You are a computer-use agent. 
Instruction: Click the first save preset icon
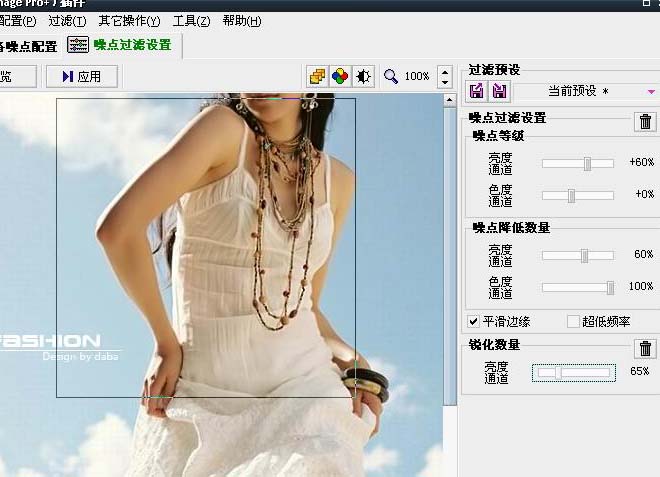tap(476, 91)
